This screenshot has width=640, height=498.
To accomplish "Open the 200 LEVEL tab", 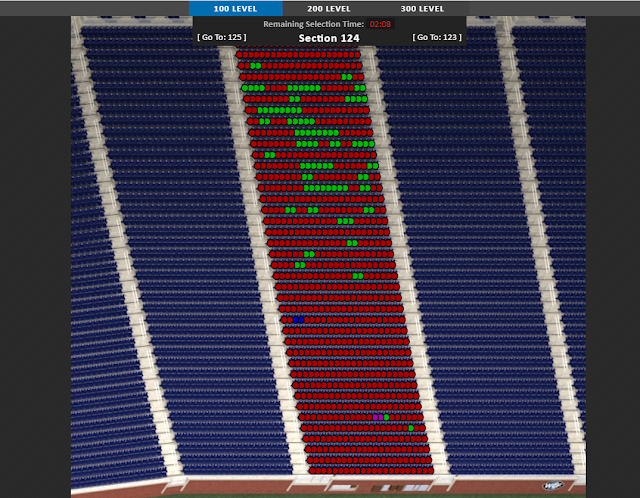I will 329,9.
